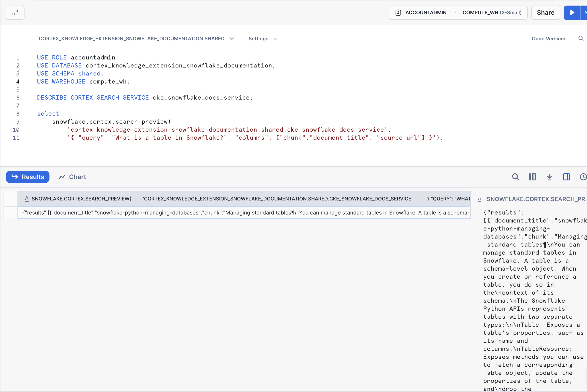Click the Share button

[x=546, y=12]
